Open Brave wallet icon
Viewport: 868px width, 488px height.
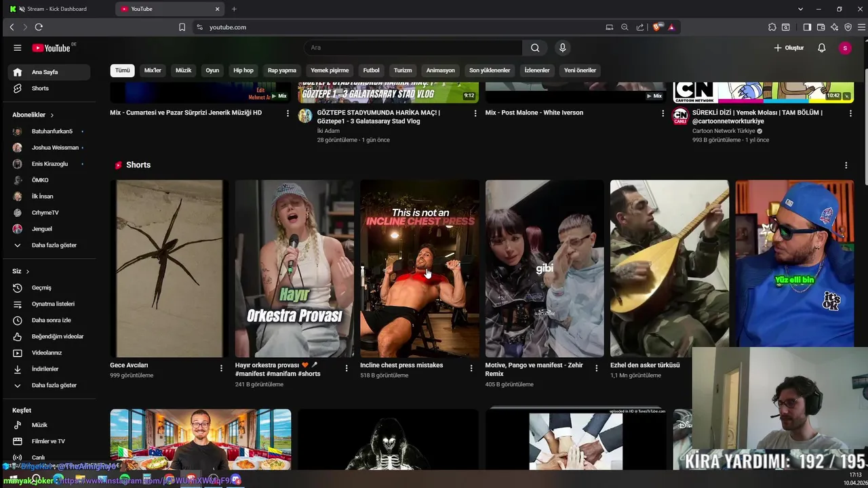821,27
